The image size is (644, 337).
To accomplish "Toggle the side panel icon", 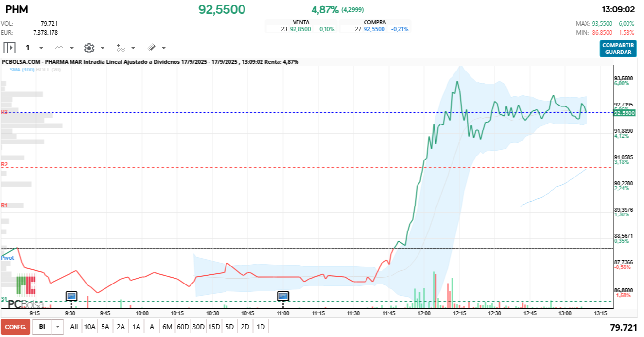I will tap(10, 48).
